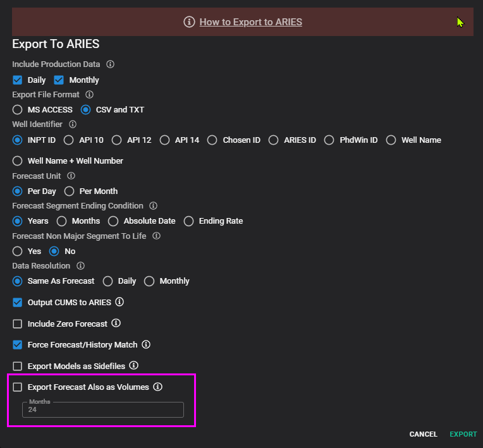Choose API 14 as well identifier
Image resolution: width=483 pixels, height=448 pixels.
pos(165,140)
